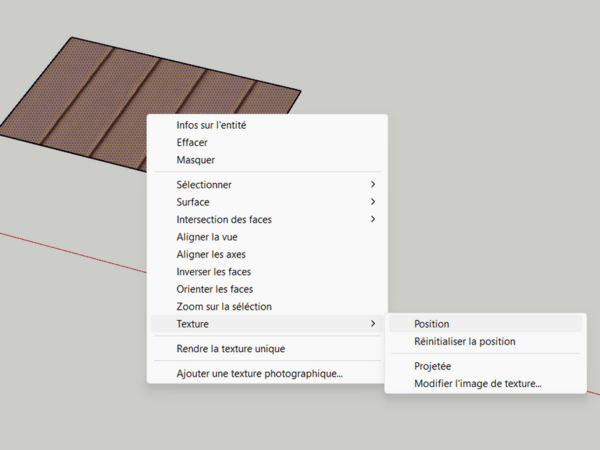Choose Zoom sur la sélection
Image resolution: width=600 pixels, height=450 pixels.
(x=224, y=306)
